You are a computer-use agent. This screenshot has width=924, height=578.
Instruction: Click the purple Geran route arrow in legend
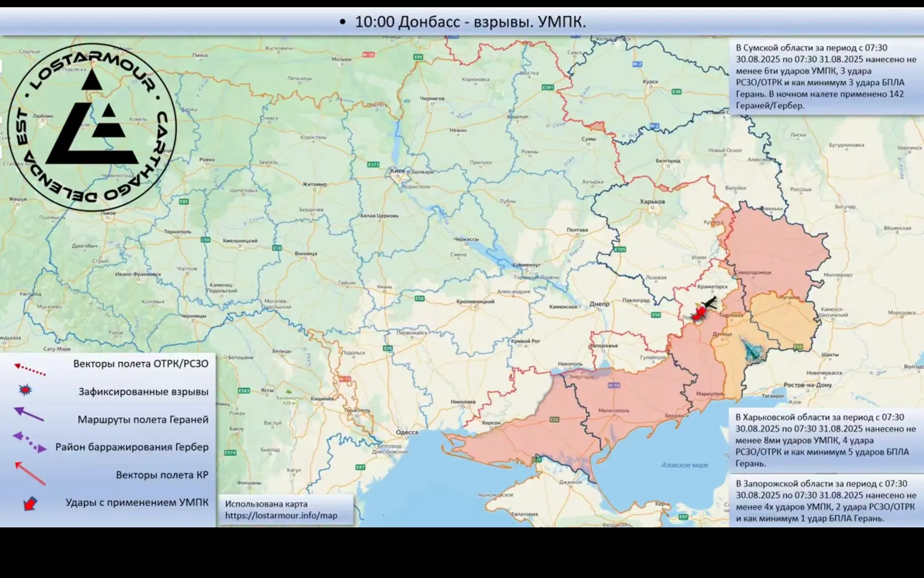(x=29, y=414)
